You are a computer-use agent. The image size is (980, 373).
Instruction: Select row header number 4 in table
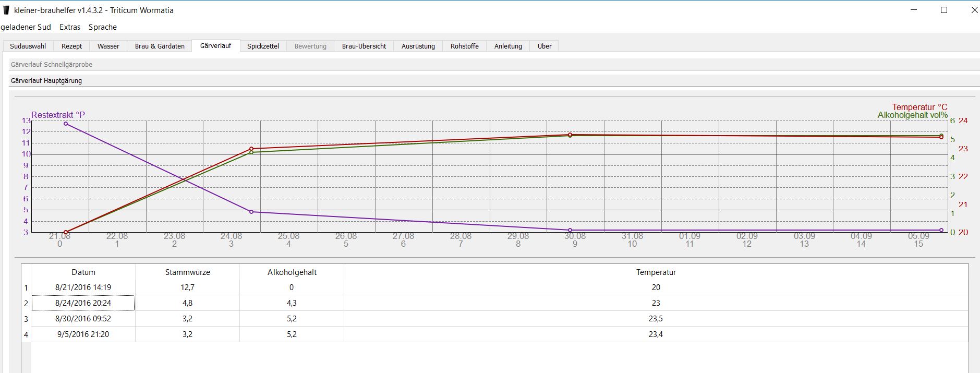[26, 334]
